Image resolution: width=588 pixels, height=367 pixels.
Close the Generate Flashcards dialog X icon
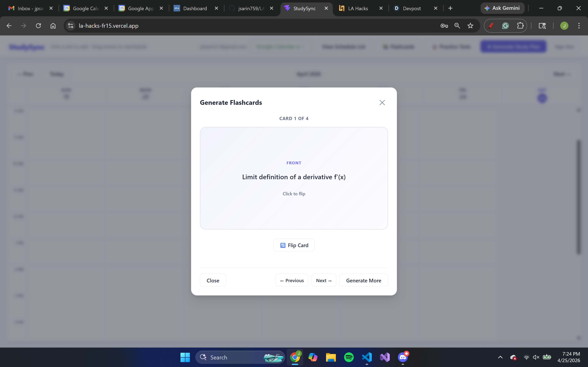(382, 103)
